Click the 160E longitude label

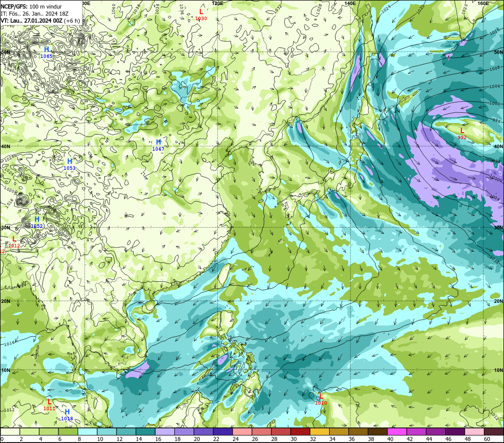point(483,3)
